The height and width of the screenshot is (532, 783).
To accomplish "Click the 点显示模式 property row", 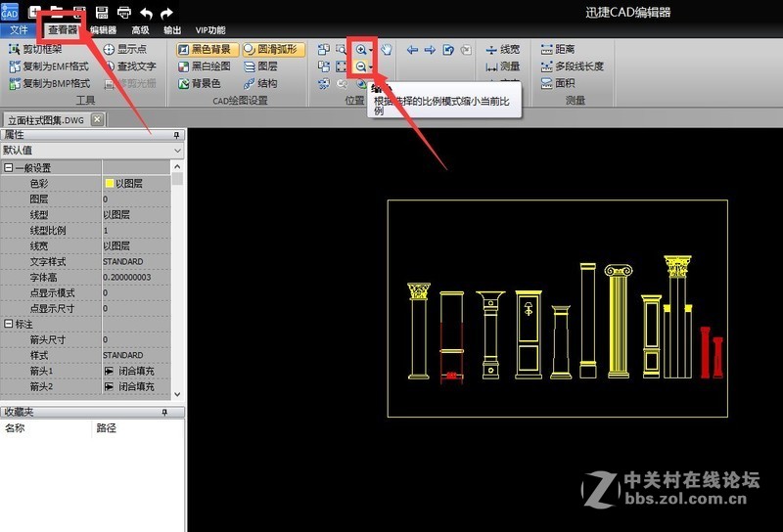I will 86,292.
